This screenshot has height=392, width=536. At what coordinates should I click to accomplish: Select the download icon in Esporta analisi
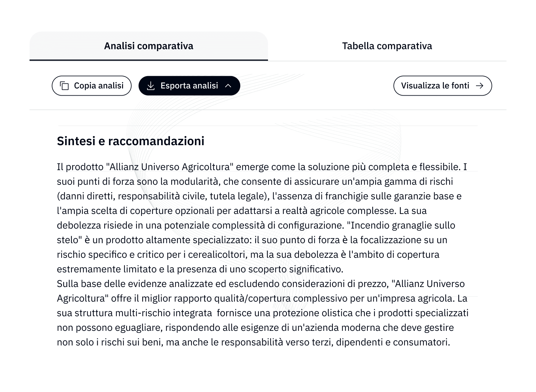click(150, 86)
